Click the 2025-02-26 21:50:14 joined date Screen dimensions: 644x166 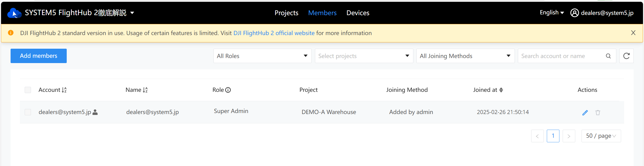pyautogui.click(x=503, y=112)
